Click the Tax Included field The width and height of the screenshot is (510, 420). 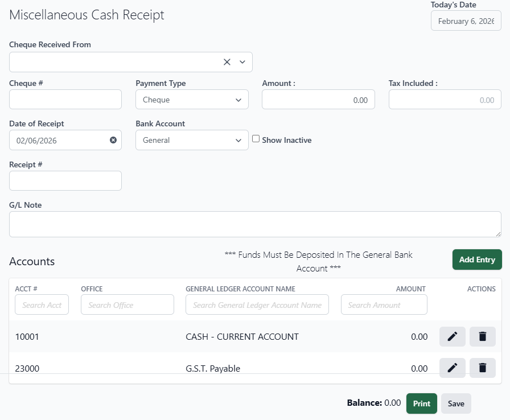[x=445, y=100]
